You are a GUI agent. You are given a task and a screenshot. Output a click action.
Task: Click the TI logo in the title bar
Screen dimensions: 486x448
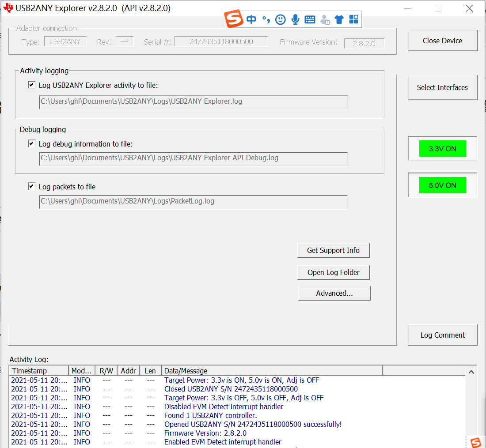pos(8,8)
